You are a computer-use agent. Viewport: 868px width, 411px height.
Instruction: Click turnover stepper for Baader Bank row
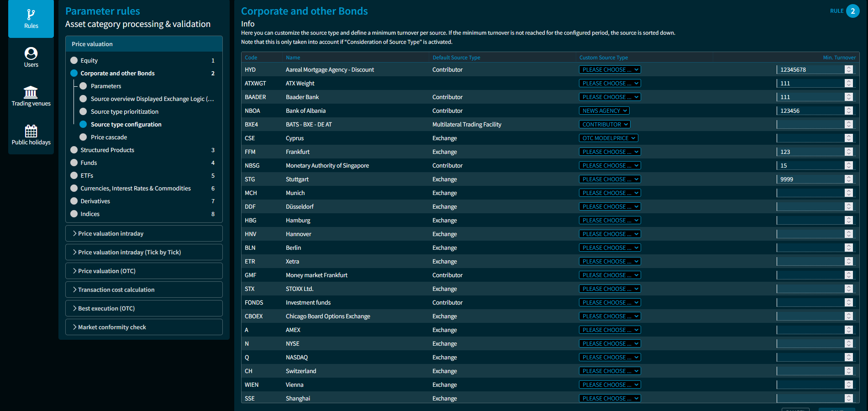[849, 97]
